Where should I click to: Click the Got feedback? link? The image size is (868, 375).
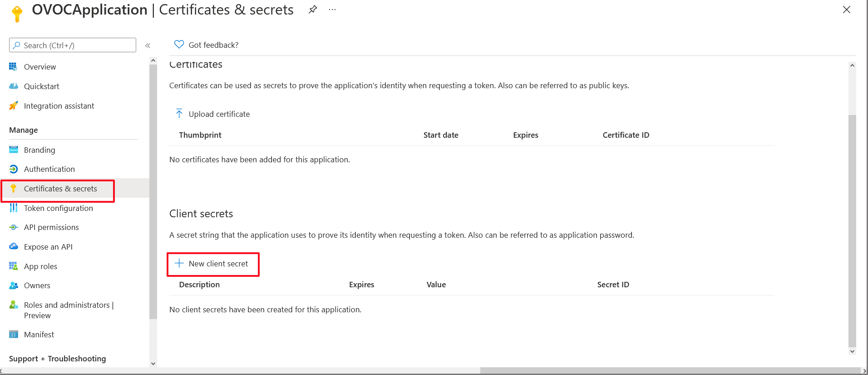coord(213,45)
